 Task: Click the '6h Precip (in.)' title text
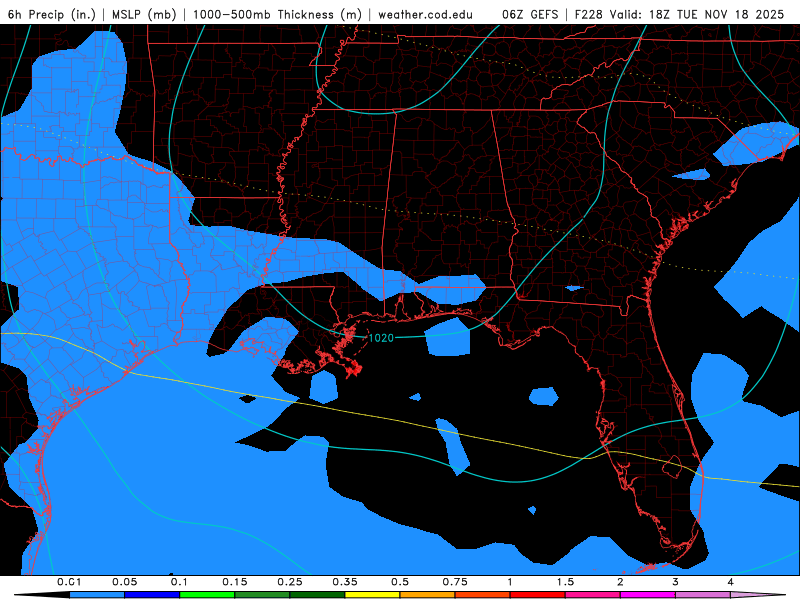[x=52, y=14]
